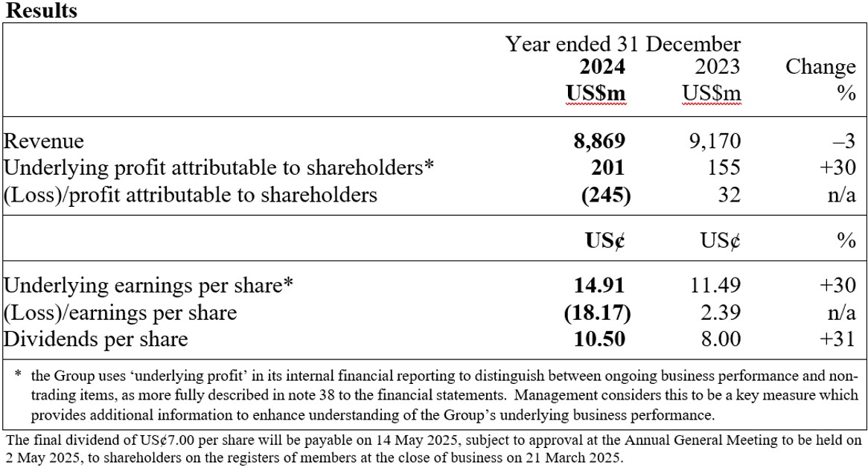Click the (18.17) loss per share value
The height and width of the screenshot is (468, 868).
click(598, 312)
